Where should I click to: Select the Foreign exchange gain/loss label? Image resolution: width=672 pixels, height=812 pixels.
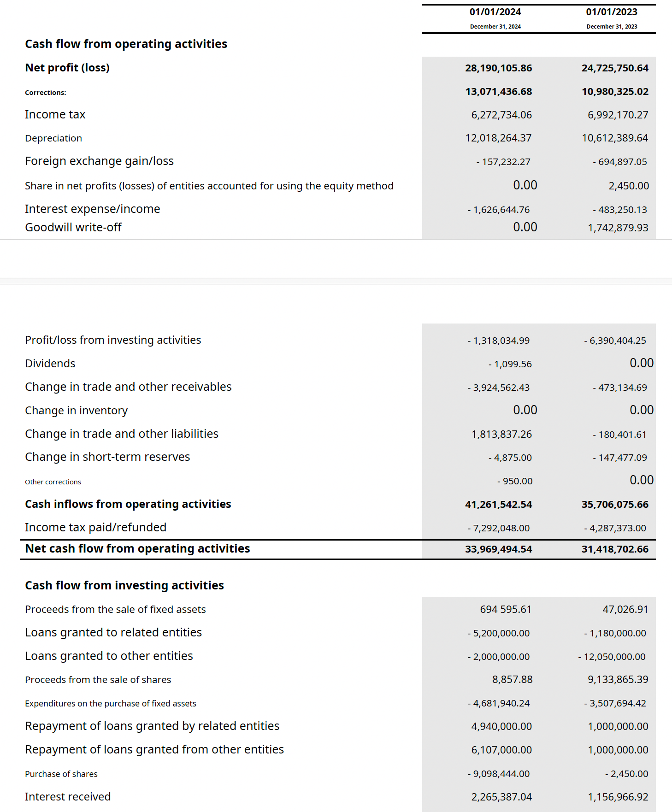coord(99,161)
